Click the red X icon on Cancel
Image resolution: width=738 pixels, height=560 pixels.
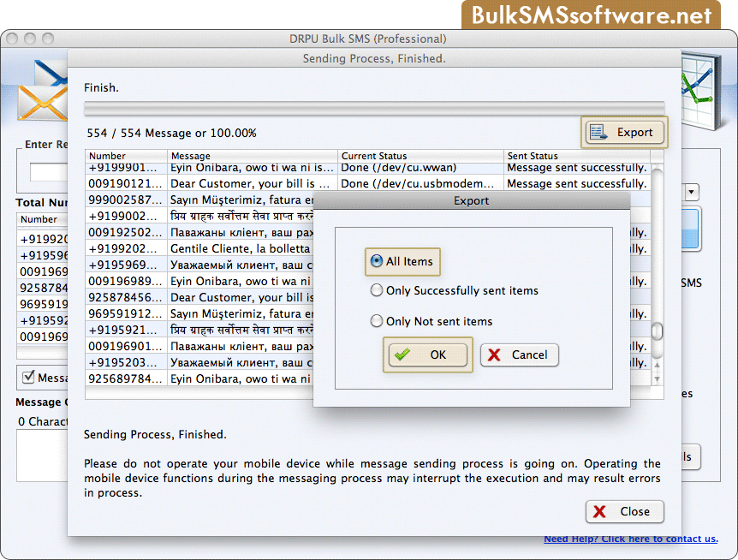point(494,354)
